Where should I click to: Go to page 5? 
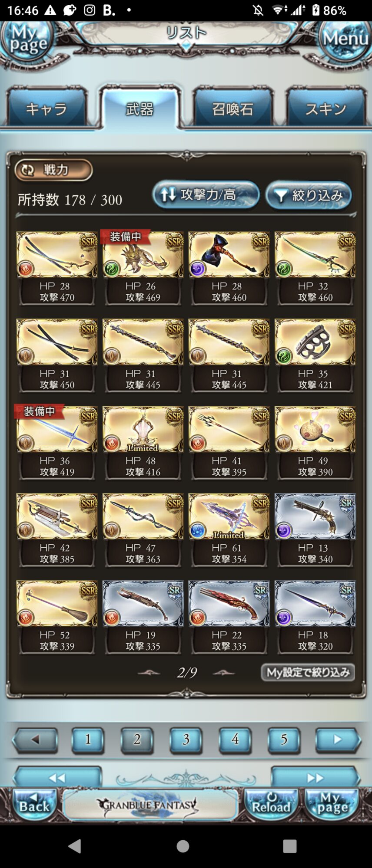[x=284, y=740]
